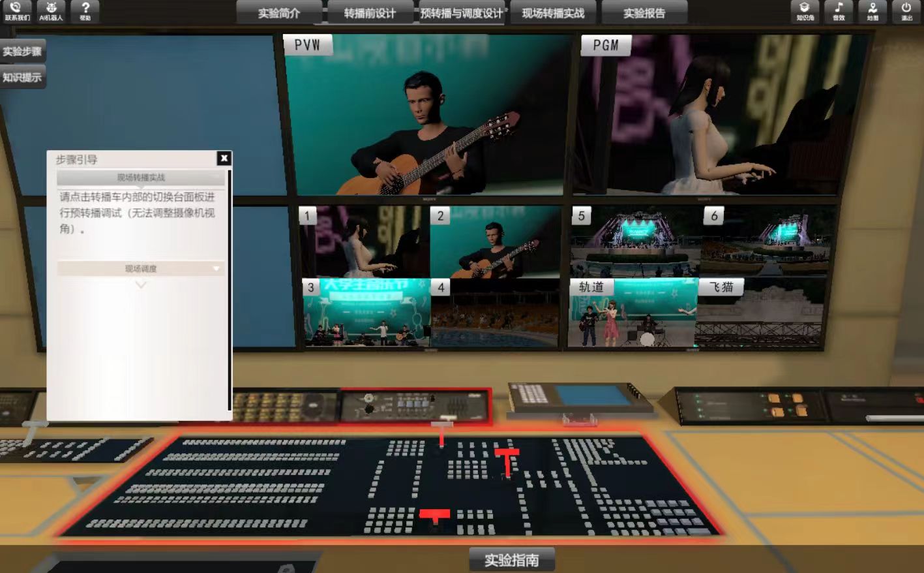Click the 退出 power exit icon
Screen dimensions: 924x573
point(906,10)
